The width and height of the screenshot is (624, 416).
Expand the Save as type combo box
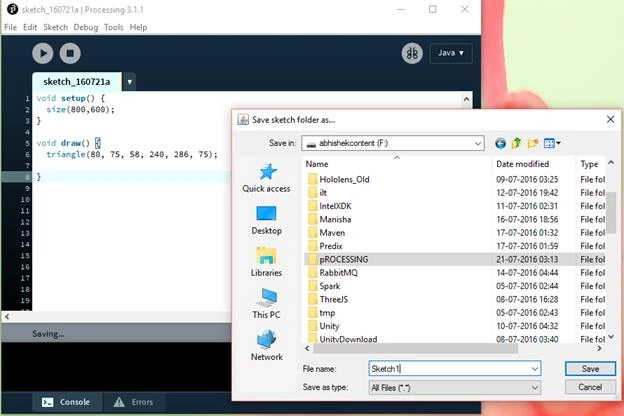[455, 387]
